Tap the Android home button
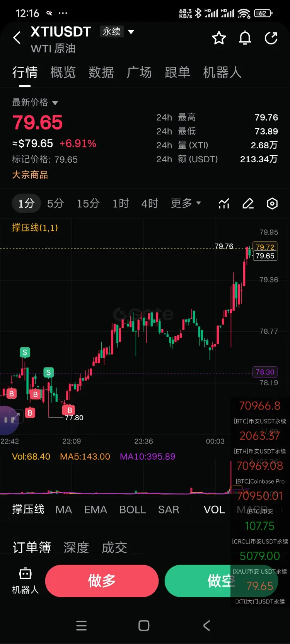The image size is (290, 644). coord(144,625)
